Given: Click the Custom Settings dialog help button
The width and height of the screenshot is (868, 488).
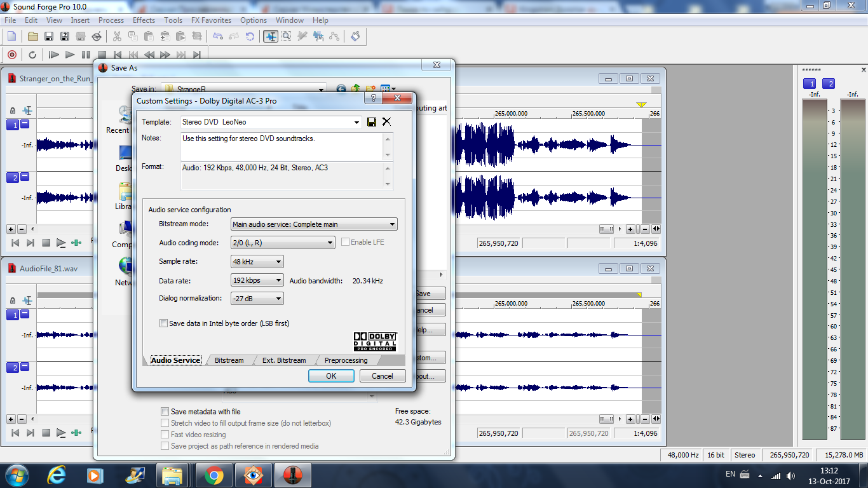Looking at the screenshot, I should 373,98.
